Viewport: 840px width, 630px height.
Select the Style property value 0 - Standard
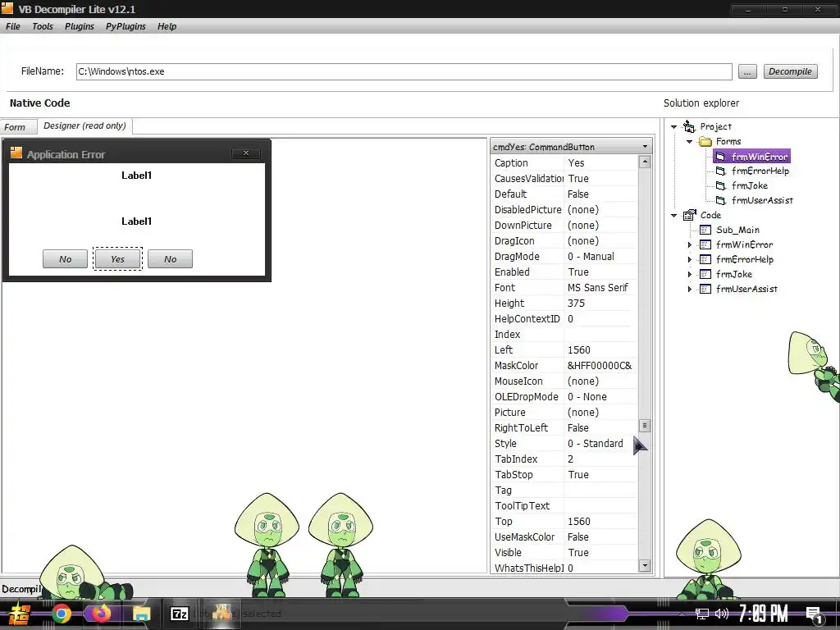[596, 444]
